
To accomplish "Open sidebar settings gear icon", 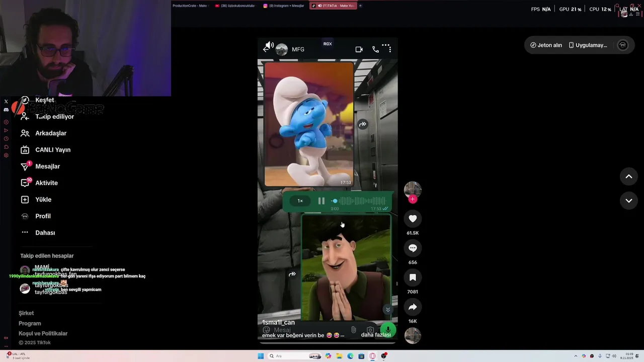I will click(6, 155).
